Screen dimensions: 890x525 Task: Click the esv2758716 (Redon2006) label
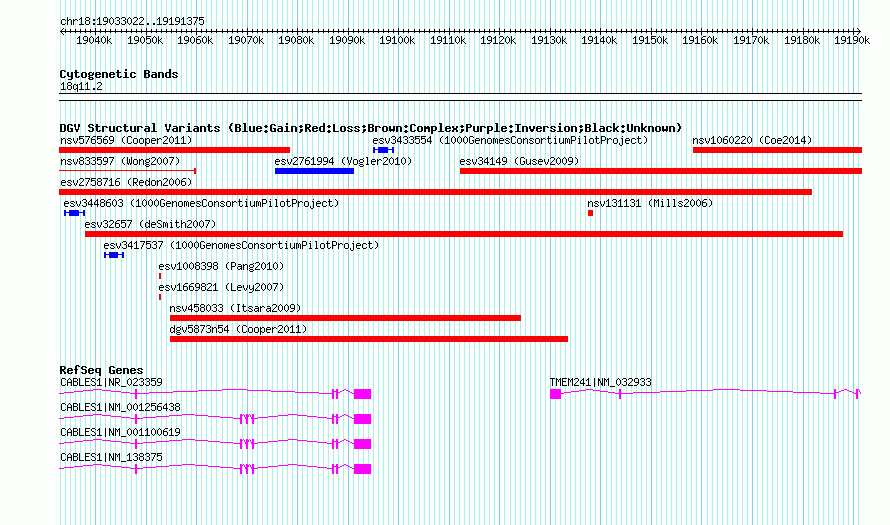(x=126, y=182)
